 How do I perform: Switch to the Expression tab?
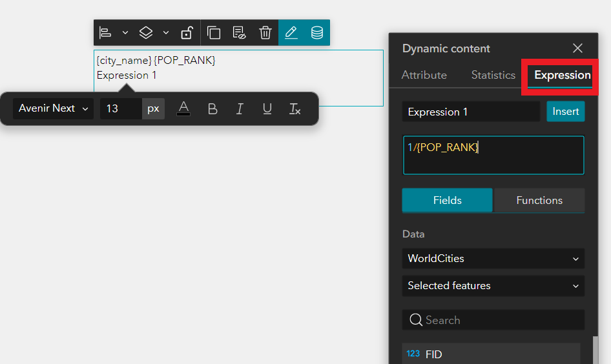click(x=563, y=75)
